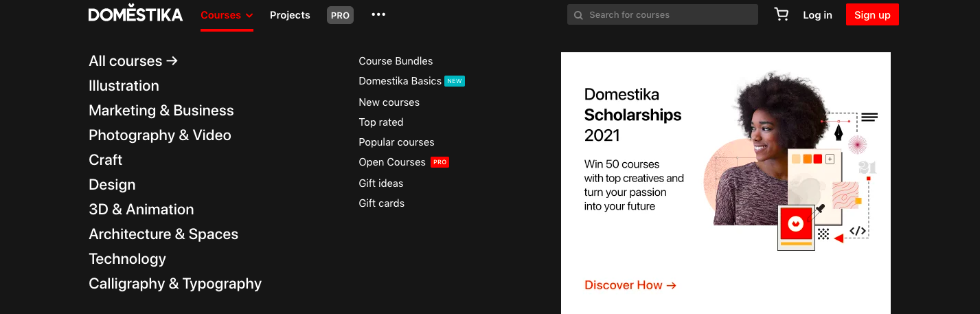Open the Top rated courses link
Viewport: 980px width, 314px height.
pyautogui.click(x=381, y=122)
